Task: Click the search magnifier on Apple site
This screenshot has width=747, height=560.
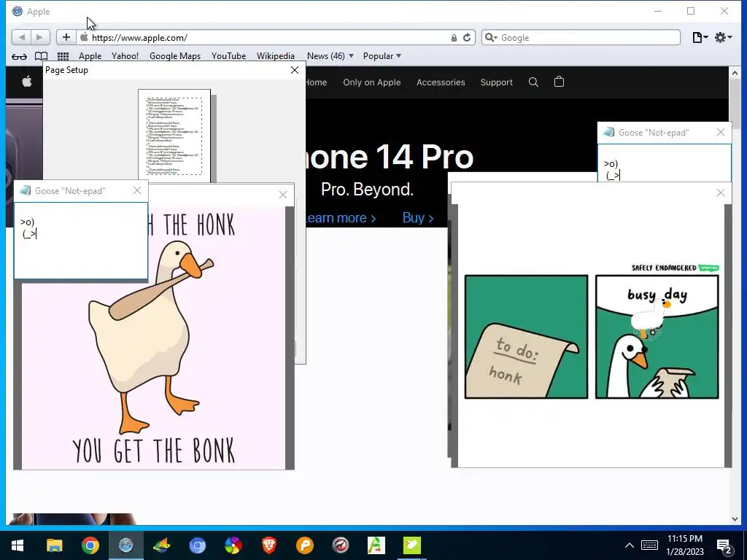Action: click(533, 82)
